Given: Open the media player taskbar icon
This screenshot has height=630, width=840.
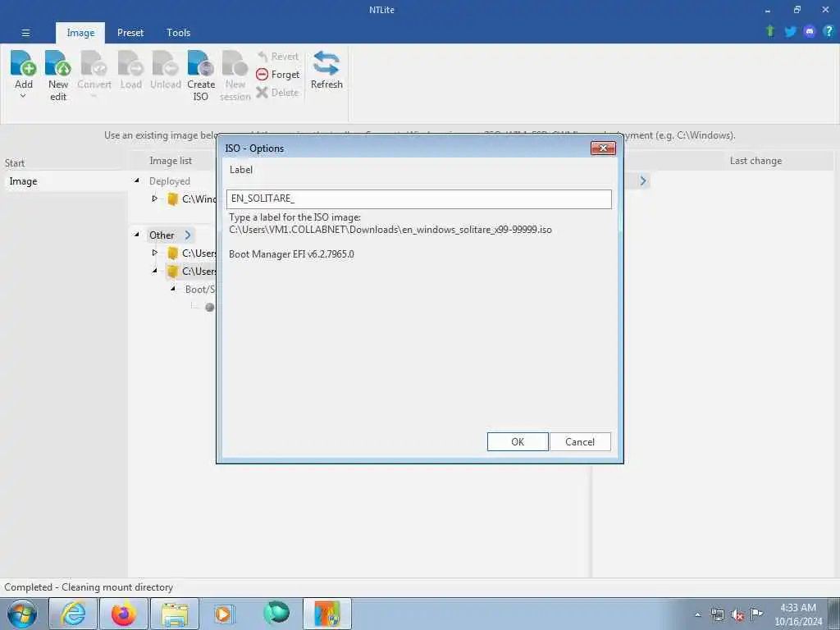Looking at the screenshot, I should 224,614.
